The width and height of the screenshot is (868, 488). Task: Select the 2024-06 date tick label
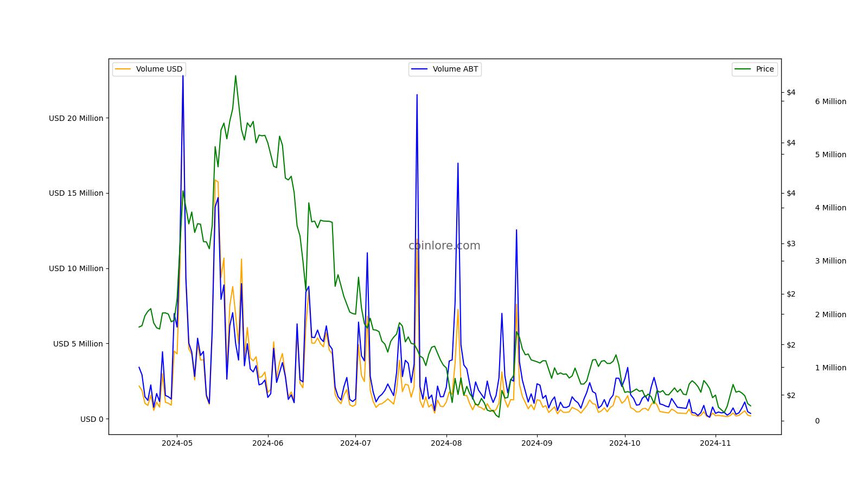pyautogui.click(x=268, y=443)
